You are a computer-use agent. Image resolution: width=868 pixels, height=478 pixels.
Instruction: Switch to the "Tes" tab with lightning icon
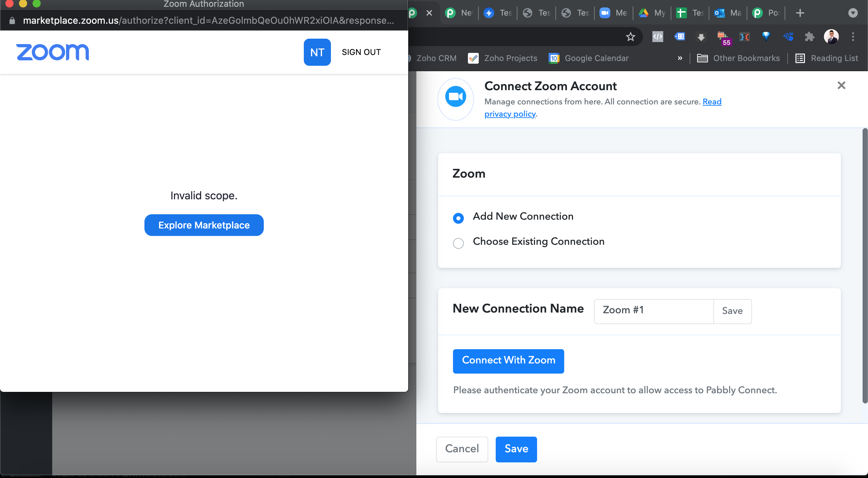[498, 13]
